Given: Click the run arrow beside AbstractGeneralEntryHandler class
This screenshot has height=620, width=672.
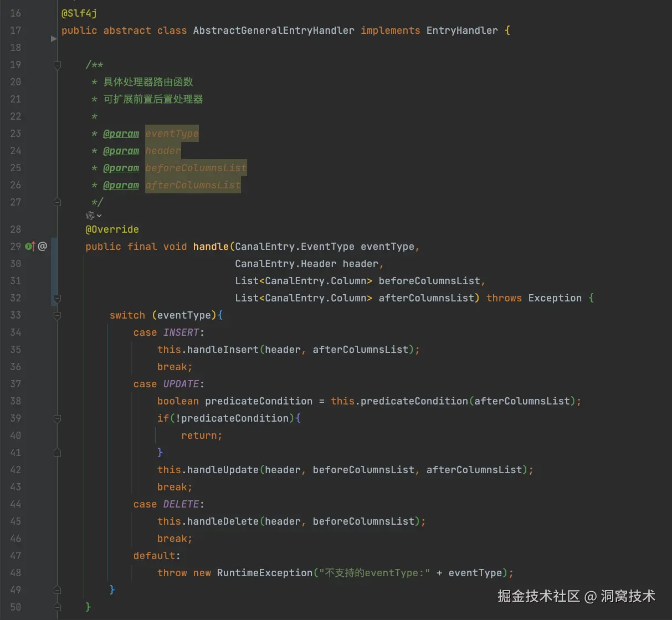Looking at the screenshot, I should (53, 39).
